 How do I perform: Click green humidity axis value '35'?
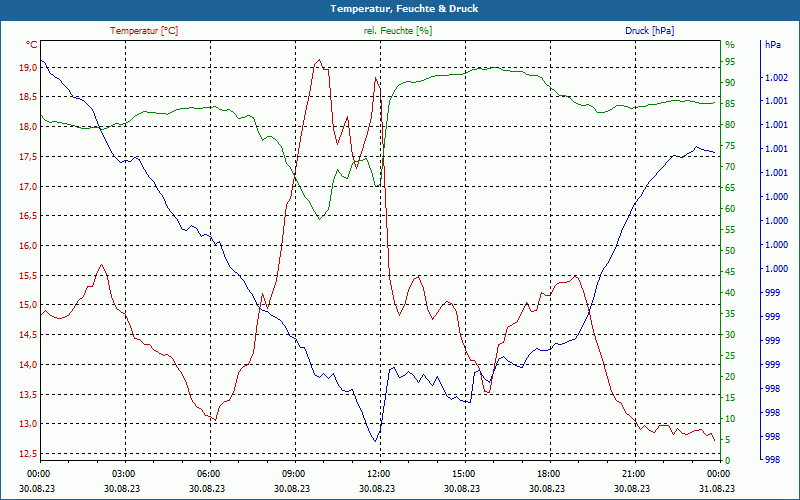coord(730,314)
